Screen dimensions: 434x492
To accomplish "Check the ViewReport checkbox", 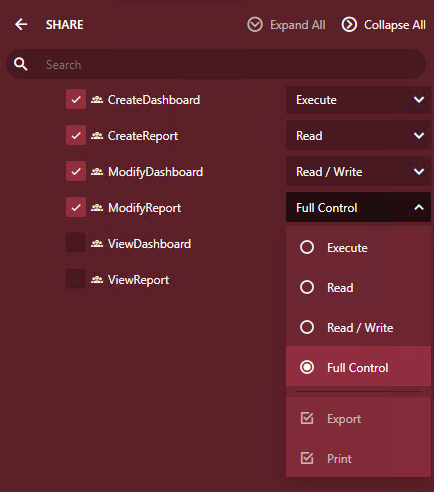I will tap(76, 279).
